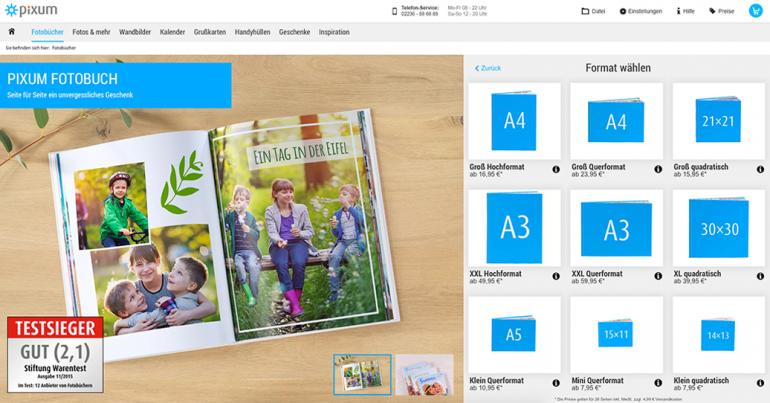
Task: Open the Hilfe help section
Action: [686, 11]
